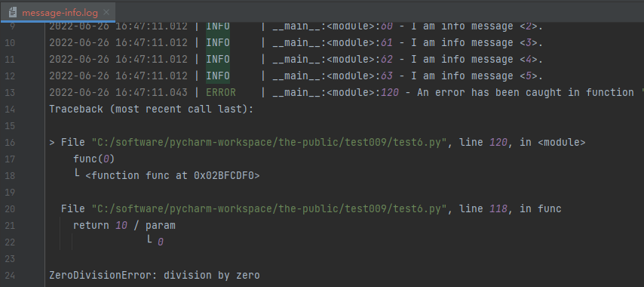Click the function func at 0x02BFCDF0 text
The image size is (644, 287).
pyautogui.click(x=173, y=176)
